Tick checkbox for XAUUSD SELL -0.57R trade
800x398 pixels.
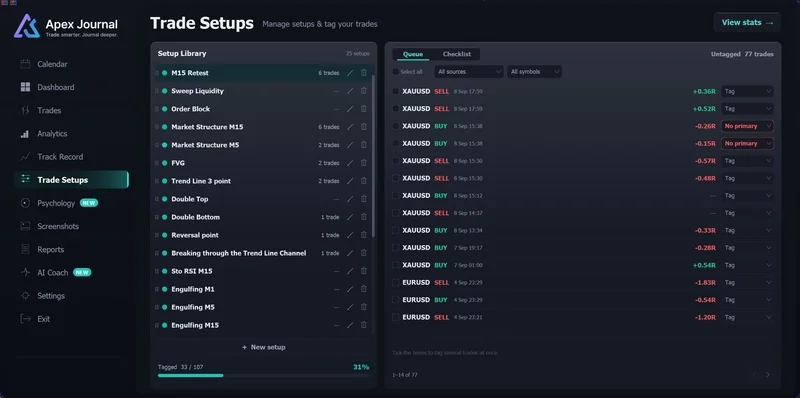tap(395, 161)
